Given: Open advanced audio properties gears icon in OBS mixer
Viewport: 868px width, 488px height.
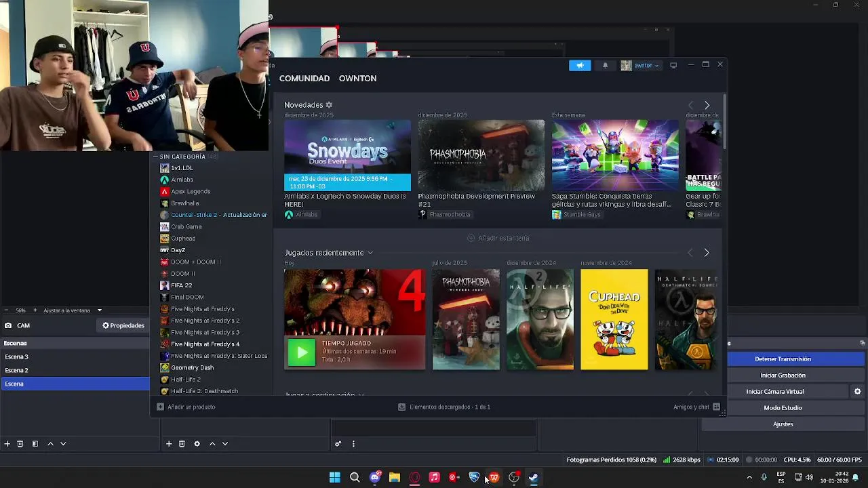Looking at the screenshot, I should point(338,444).
